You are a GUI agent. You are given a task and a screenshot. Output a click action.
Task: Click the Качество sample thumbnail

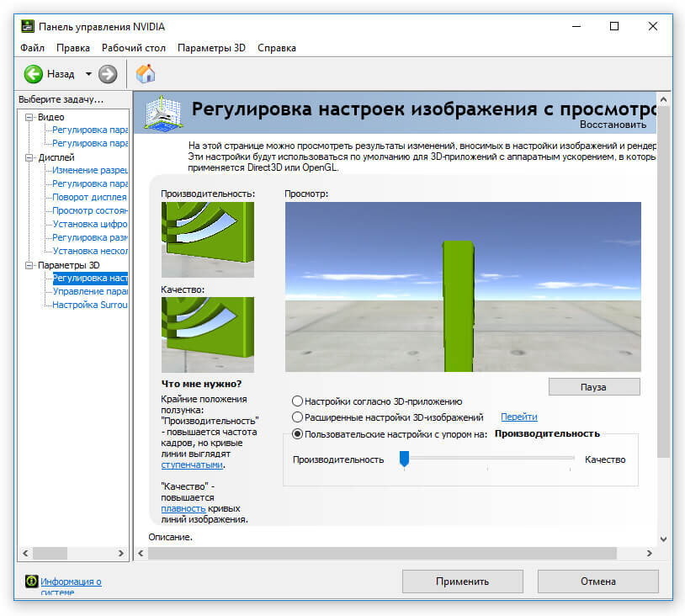pyautogui.click(x=208, y=335)
